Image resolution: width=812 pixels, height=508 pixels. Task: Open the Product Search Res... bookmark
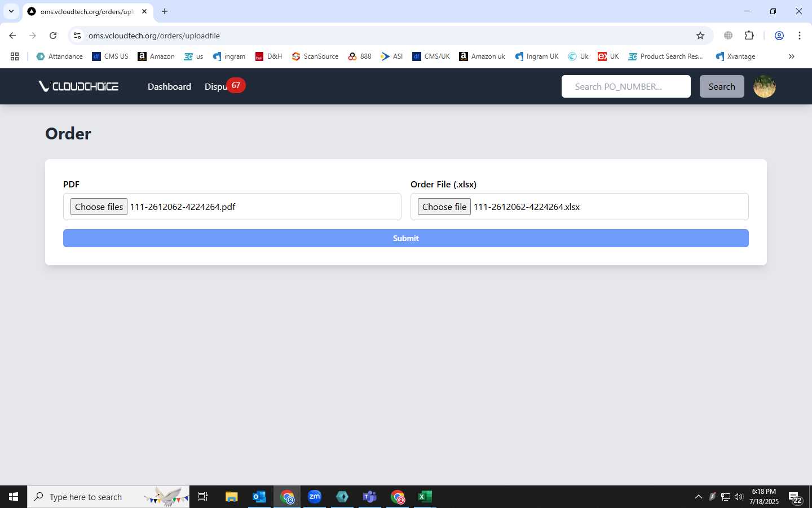pos(665,56)
